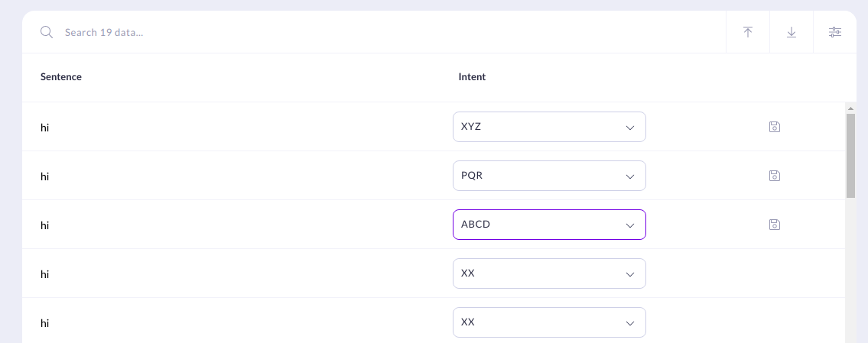Click the Intent column header
The image size is (868, 343).
(472, 77)
